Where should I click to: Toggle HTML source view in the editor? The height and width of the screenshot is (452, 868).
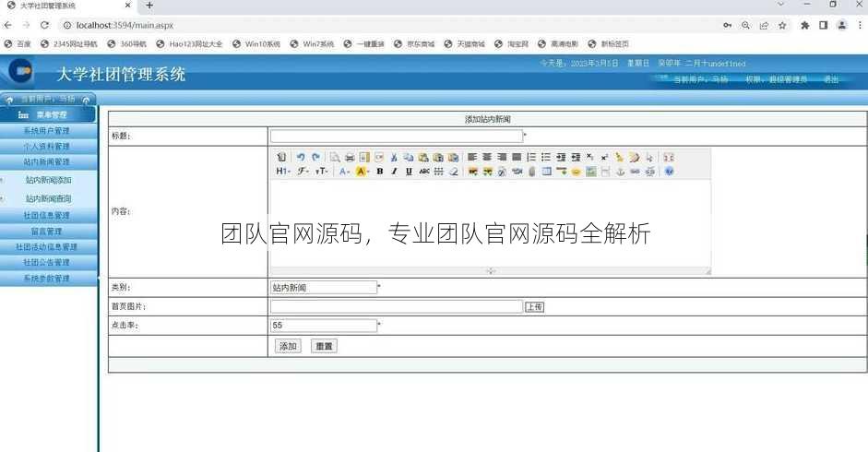point(281,158)
